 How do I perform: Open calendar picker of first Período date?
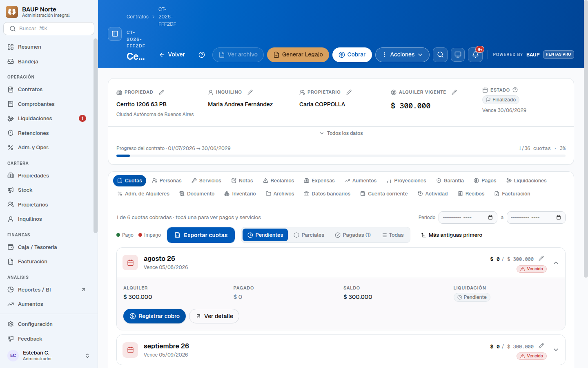pyautogui.click(x=490, y=218)
